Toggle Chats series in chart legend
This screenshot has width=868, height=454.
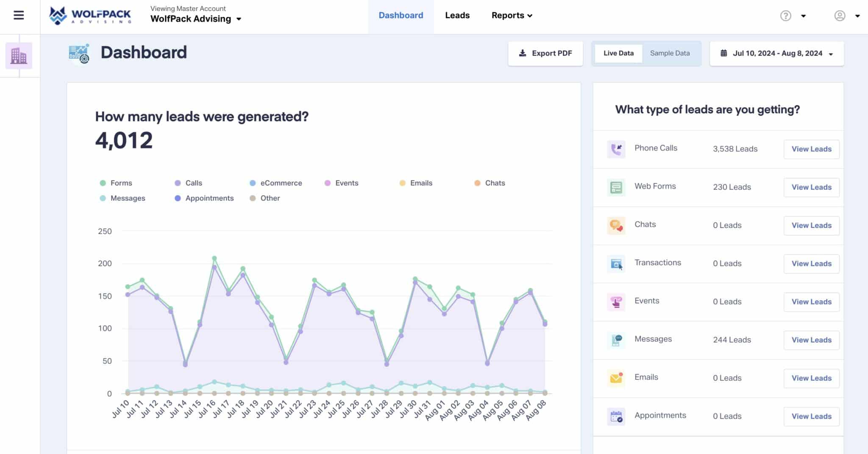[490, 183]
